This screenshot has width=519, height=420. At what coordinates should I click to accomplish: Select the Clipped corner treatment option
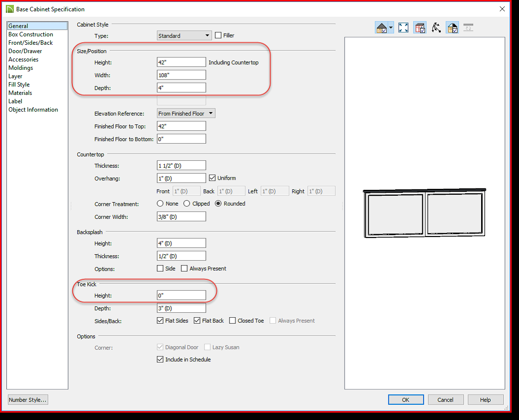point(187,204)
